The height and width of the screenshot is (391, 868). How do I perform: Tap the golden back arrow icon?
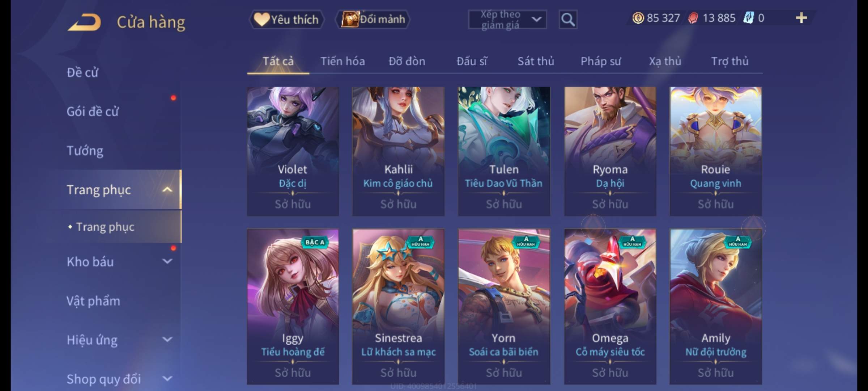click(x=84, y=22)
